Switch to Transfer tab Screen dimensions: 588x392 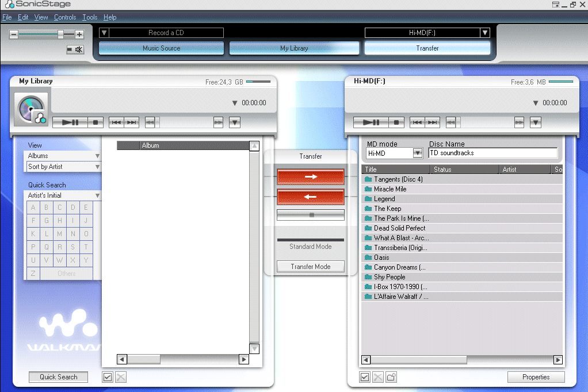tap(427, 48)
